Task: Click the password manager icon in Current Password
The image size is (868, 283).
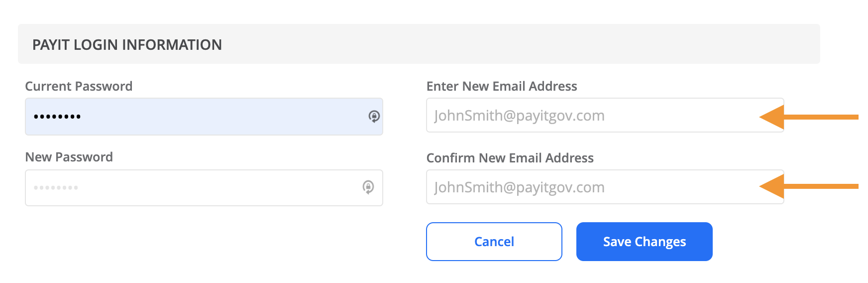Action: coord(374,116)
